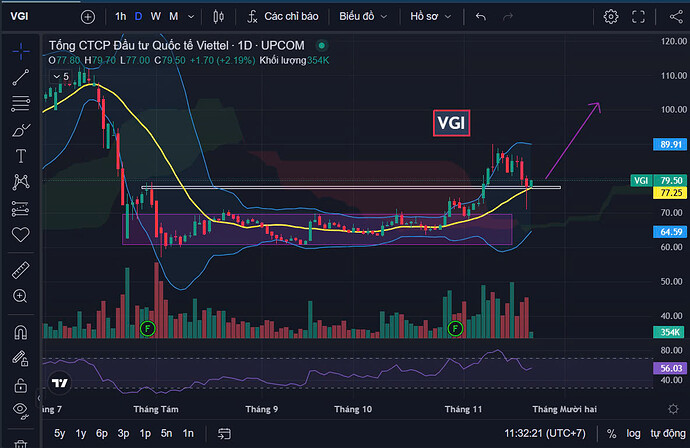Click the green market status dot
690x448 pixels.
tap(322, 45)
